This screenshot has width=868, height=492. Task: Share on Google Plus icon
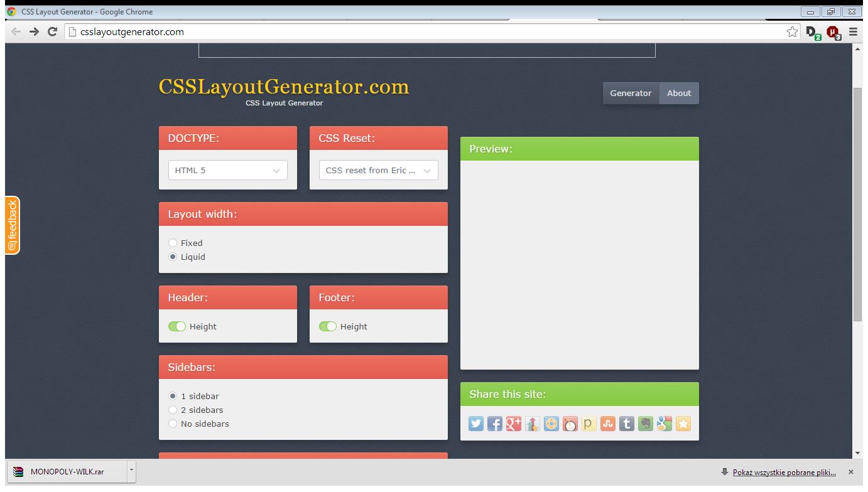click(x=514, y=424)
